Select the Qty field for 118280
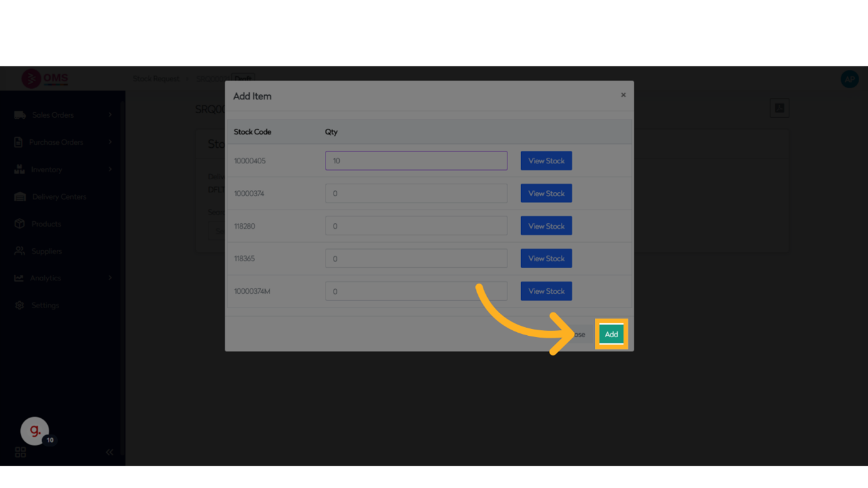Screen dimensions: 868x488 pyautogui.click(x=415, y=226)
